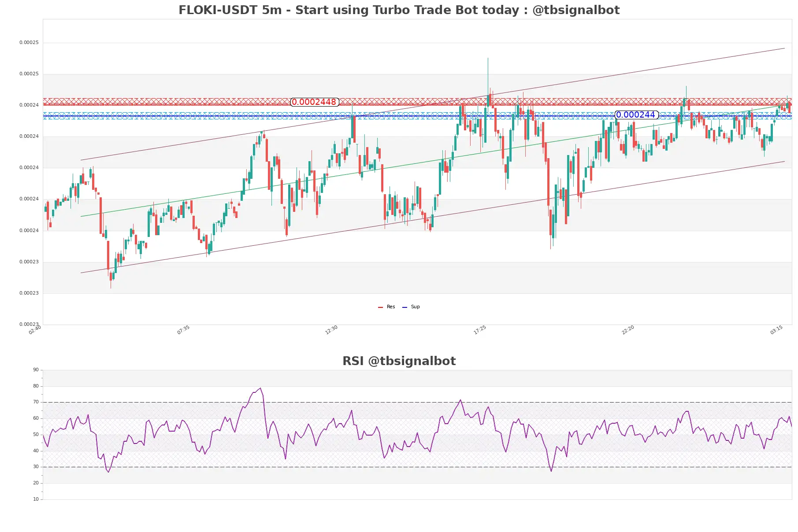
Task: Click the 22:20 time axis label
Action: coord(628,330)
